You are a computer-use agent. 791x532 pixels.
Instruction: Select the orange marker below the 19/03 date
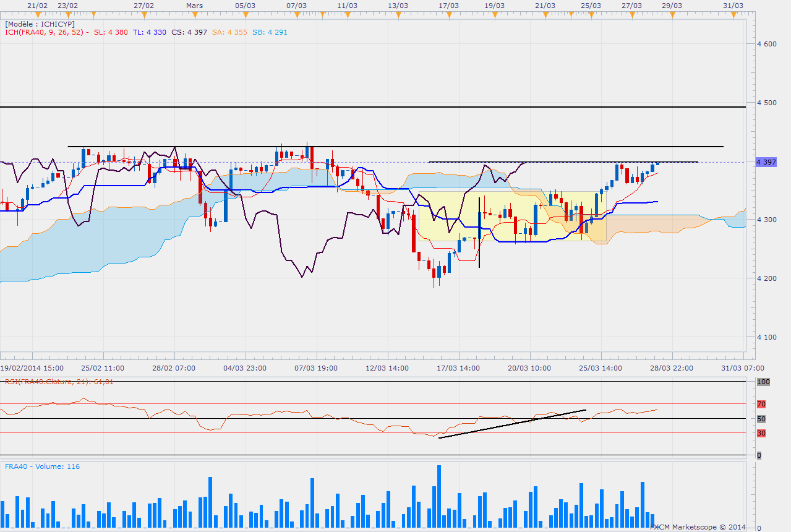click(x=494, y=15)
